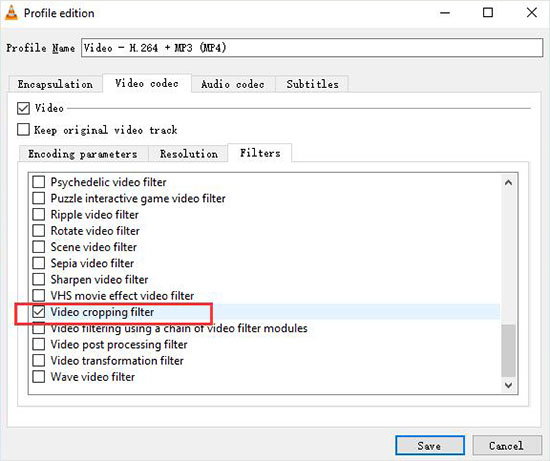Viewport: 550px width, 461px height.
Task: Maximize the Profile edition window
Action: pos(488,13)
